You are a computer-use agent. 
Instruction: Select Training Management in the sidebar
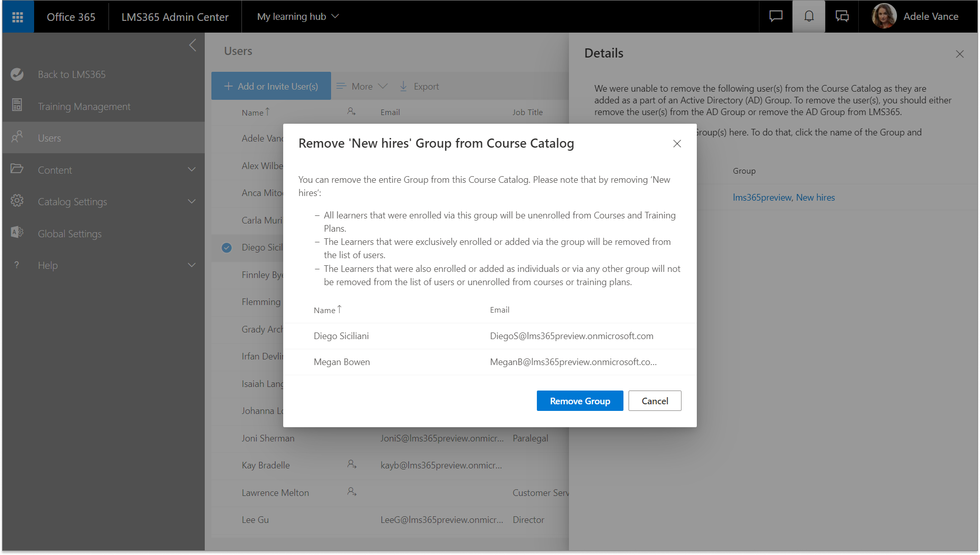pyautogui.click(x=84, y=106)
